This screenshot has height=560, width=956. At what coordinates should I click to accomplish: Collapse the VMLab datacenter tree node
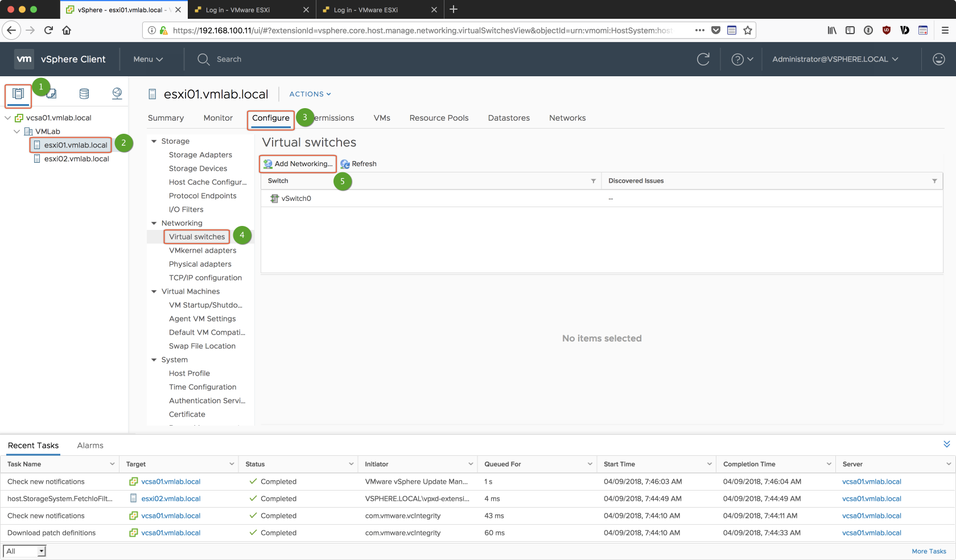point(17,131)
